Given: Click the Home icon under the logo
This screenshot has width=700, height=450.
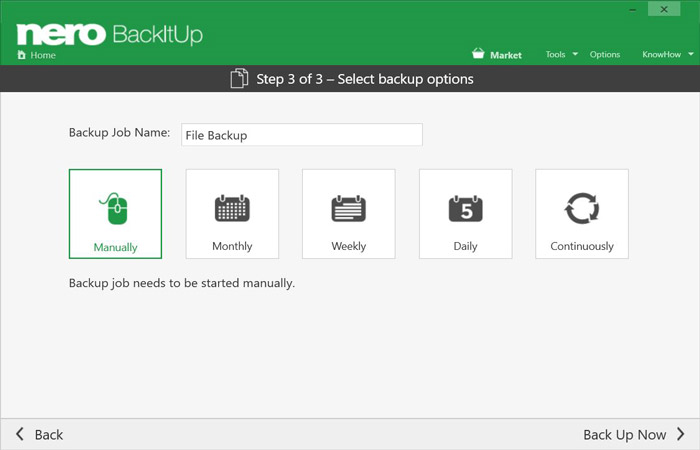Looking at the screenshot, I should point(22,55).
